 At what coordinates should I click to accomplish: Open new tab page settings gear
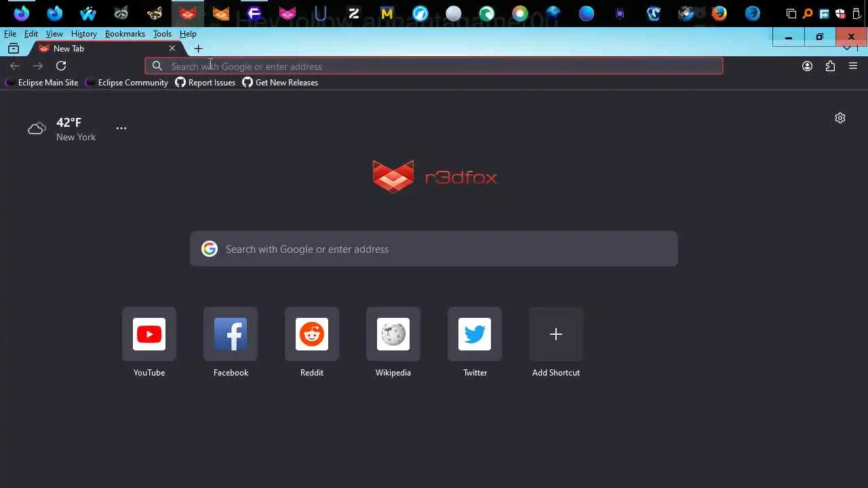[x=840, y=118]
